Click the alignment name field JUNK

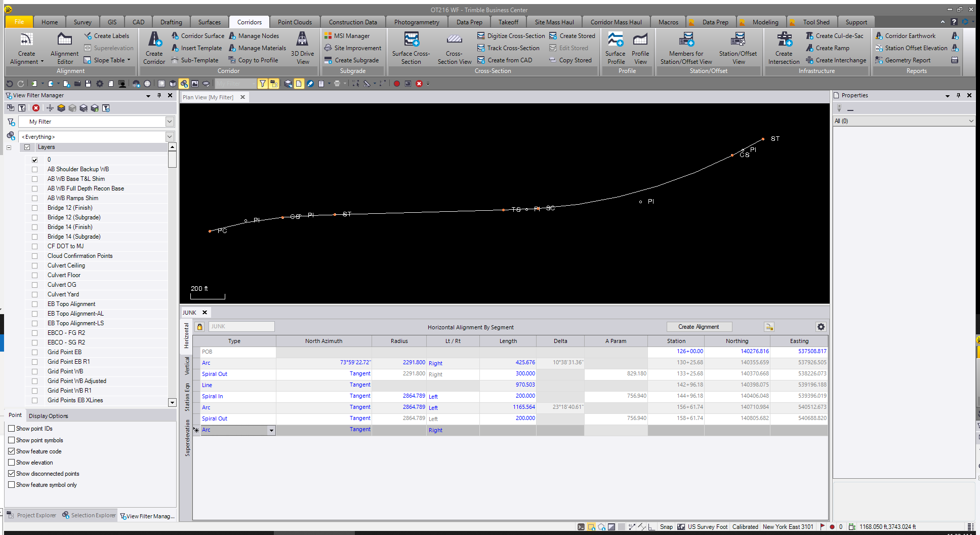tap(241, 327)
